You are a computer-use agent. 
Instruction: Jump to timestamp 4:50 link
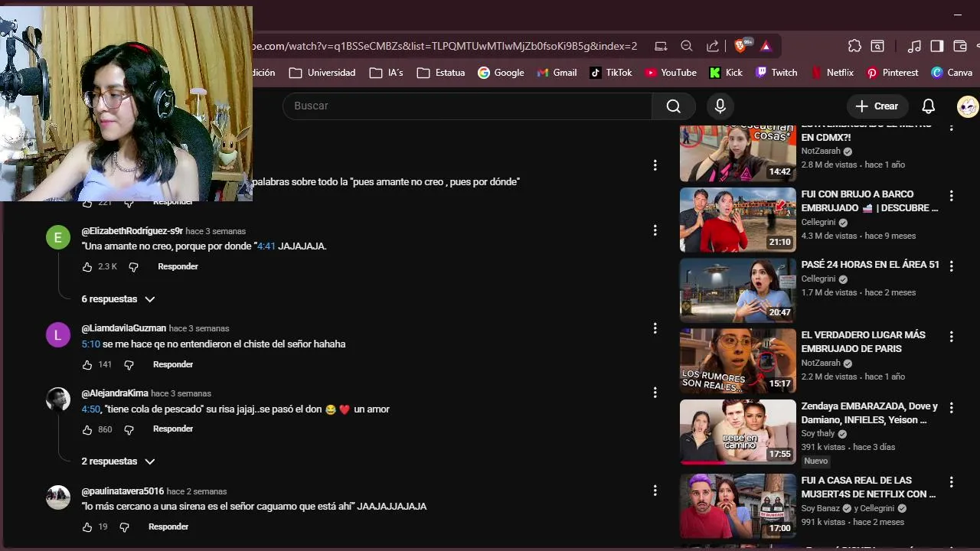(91, 409)
